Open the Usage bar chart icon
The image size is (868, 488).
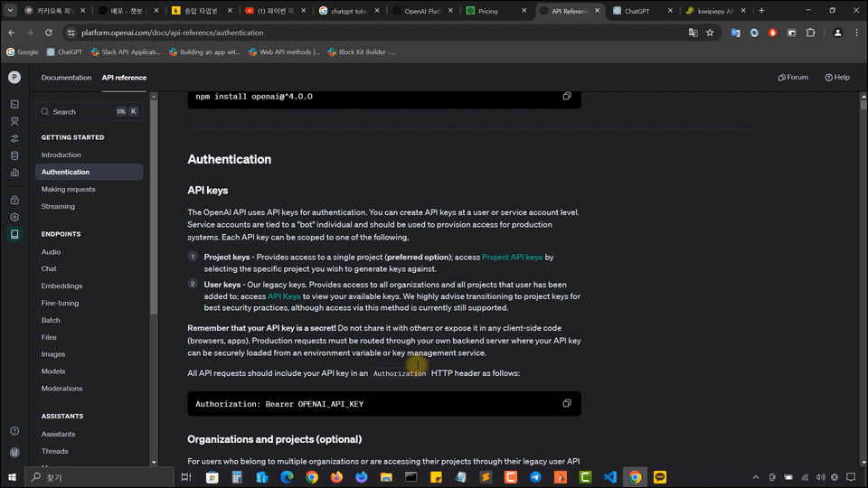(14, 173)
